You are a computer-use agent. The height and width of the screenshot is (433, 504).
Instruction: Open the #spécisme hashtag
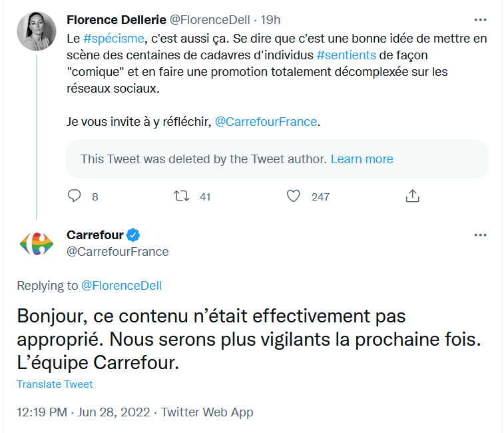(113, 39)
